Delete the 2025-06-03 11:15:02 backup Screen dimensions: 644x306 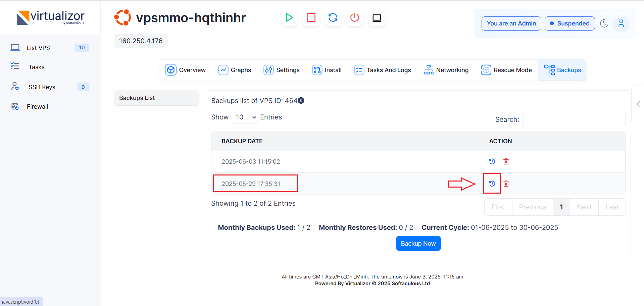506,162
